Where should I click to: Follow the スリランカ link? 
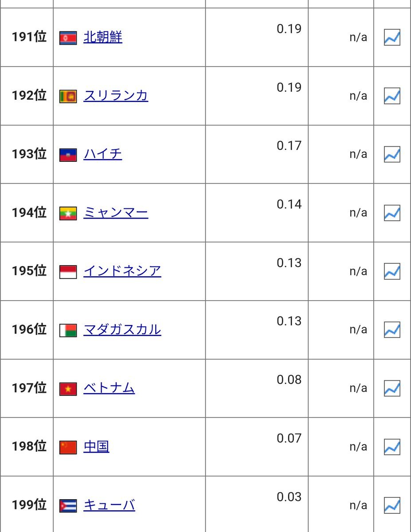[115, 96]
